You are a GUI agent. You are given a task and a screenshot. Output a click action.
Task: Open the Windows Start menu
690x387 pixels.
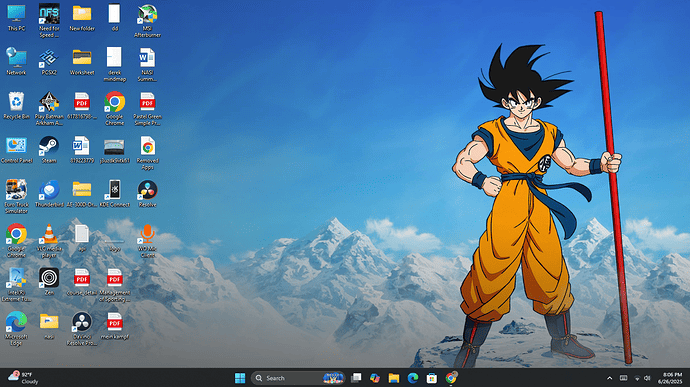tap(240, 378)
